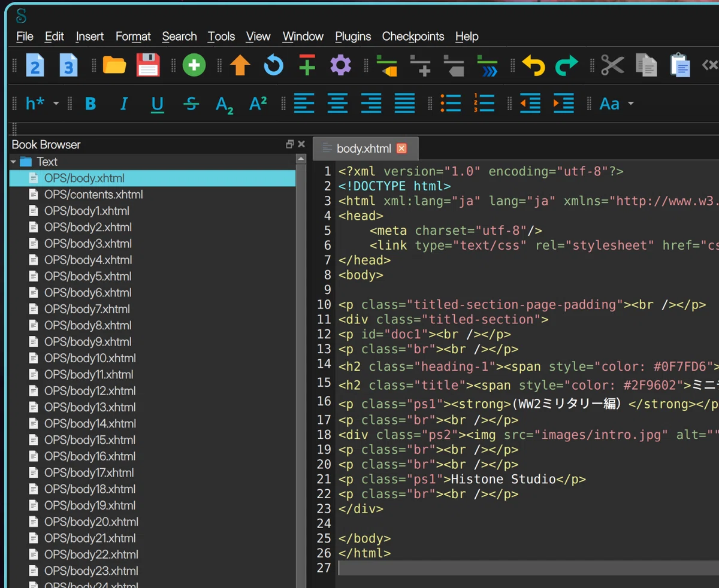The height and width of the screenshot is (588, 719).
Task: Toggle Bold formatting
Action: [90, 104]
